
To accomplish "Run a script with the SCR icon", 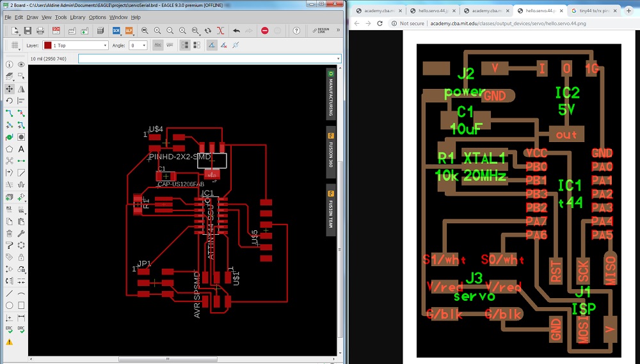I will tap(116, 31).
